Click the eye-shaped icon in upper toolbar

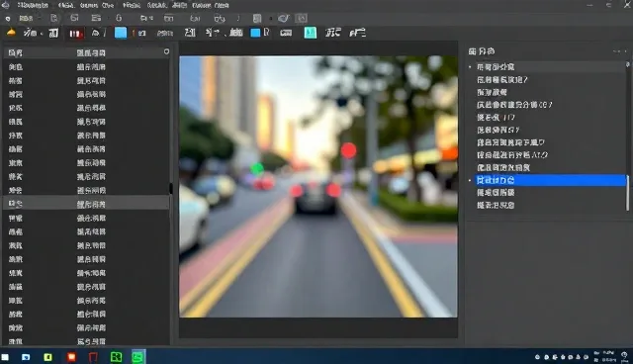click(284, 18)
